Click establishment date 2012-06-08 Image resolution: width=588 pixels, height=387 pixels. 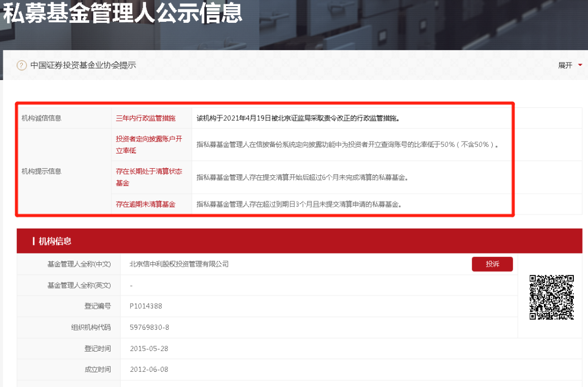click(149, 370)
